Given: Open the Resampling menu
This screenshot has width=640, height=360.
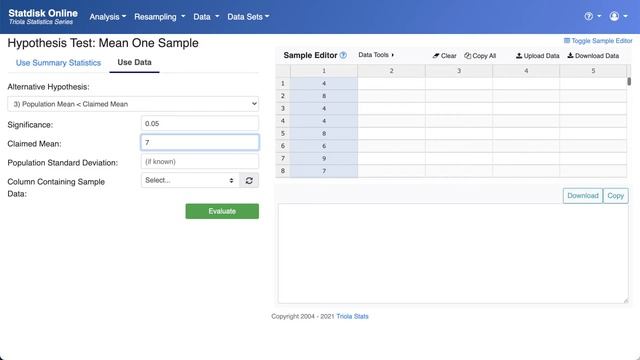Looking at the screenshot, I should [160, 17].
